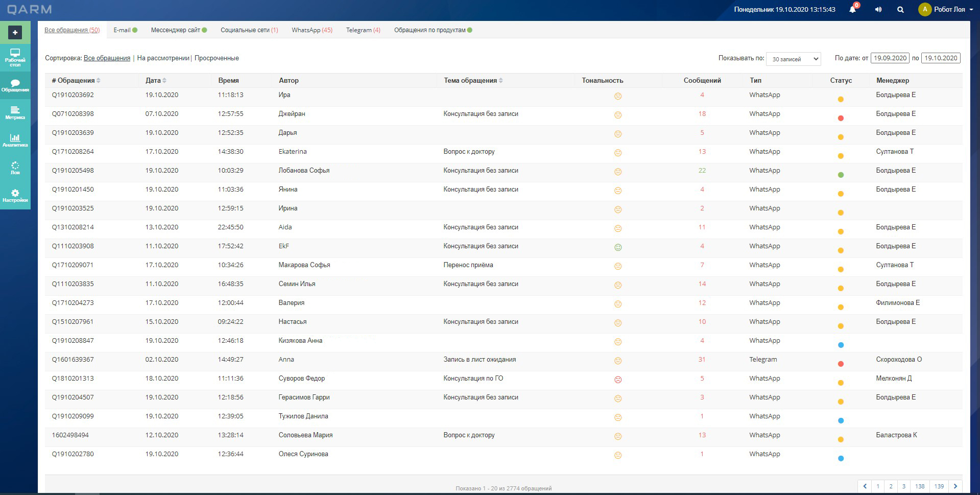Open the Метрика sidebar section
Image resolution: width=980 pixels, height=495 pixels.
[15, 113]
